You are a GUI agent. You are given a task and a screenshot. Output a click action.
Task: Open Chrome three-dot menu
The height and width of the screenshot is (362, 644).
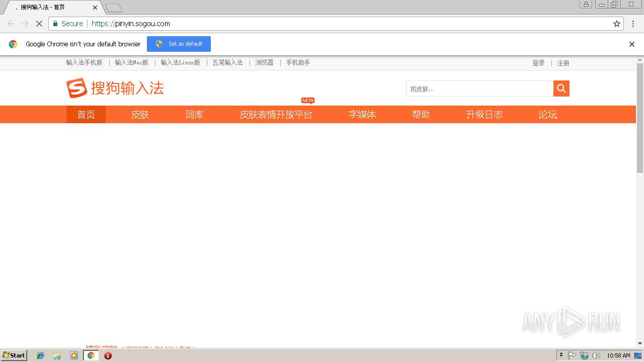[x=633, y=24]
